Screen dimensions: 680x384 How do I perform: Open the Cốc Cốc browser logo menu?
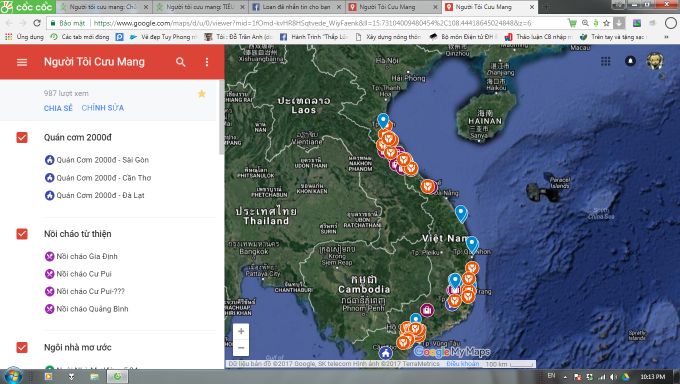tap(28, 7)
